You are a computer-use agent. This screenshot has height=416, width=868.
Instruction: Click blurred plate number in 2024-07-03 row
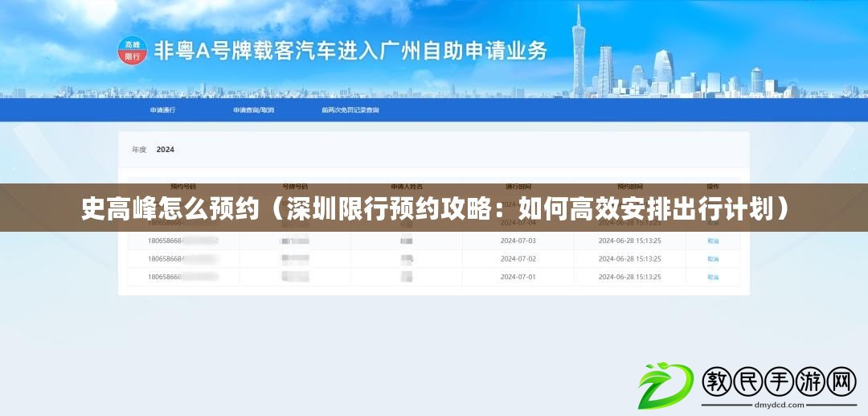tap(295, 241)
